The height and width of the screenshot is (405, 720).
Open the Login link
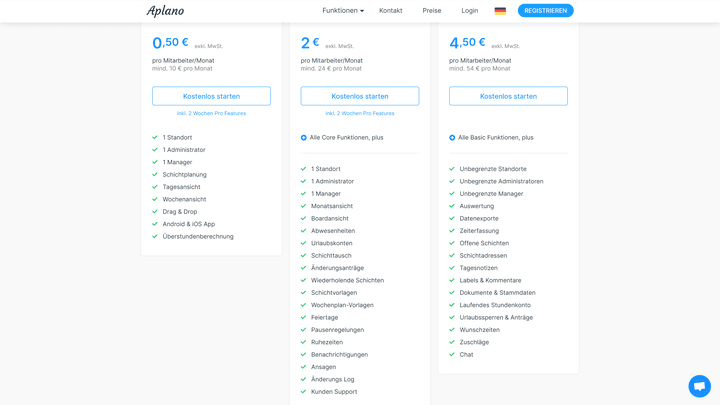[x=469, y=11]
